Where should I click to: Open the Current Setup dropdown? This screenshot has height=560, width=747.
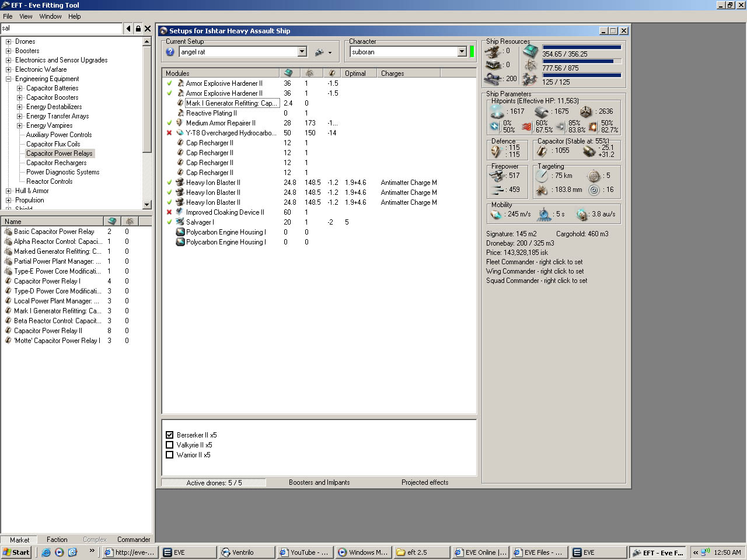tap(302, 52)
